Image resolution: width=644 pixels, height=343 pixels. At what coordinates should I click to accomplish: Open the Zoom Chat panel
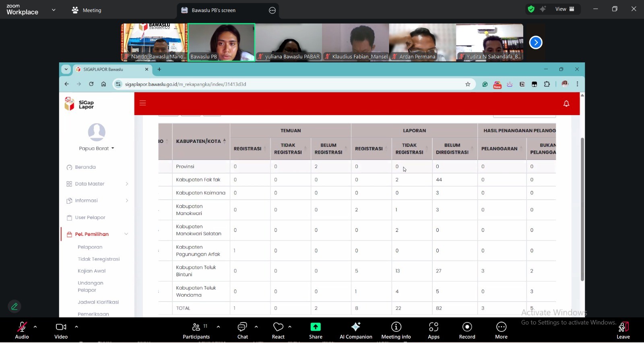tap(242, 330)
